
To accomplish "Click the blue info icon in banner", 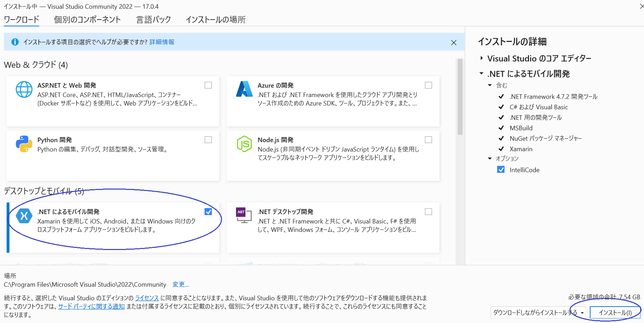I will (15, 42).
